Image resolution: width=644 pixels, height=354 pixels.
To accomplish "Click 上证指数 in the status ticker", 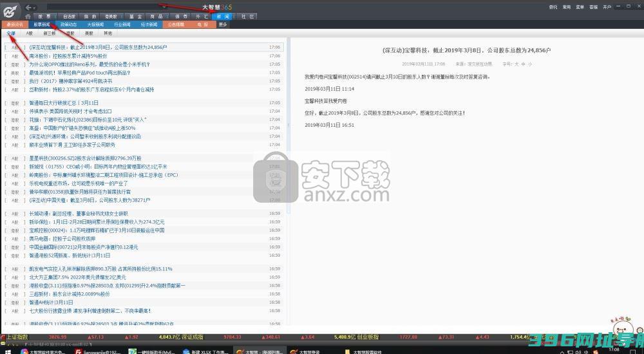I will pyautogui.click(x=17, y=337).
